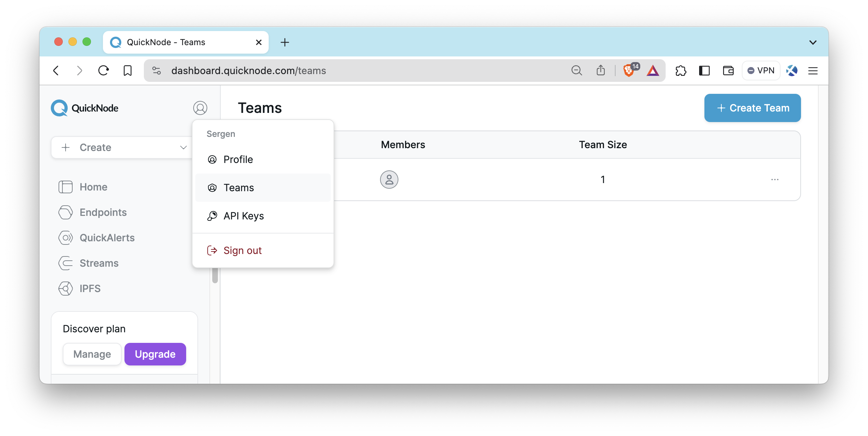The image size is (868, 436).
Task: Open the browser profile icon
Action: pos(792,71)
